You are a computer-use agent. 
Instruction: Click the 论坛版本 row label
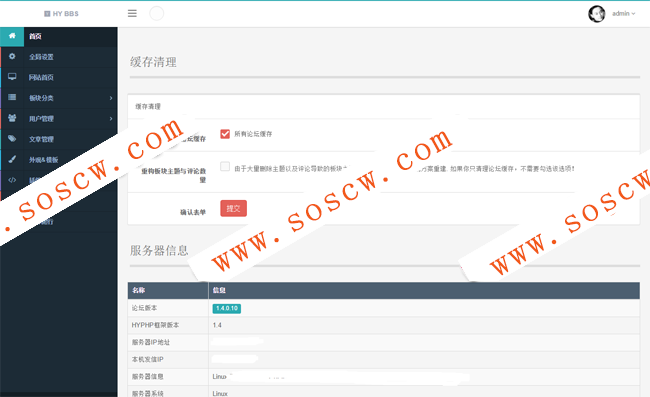tap(144, 308)
